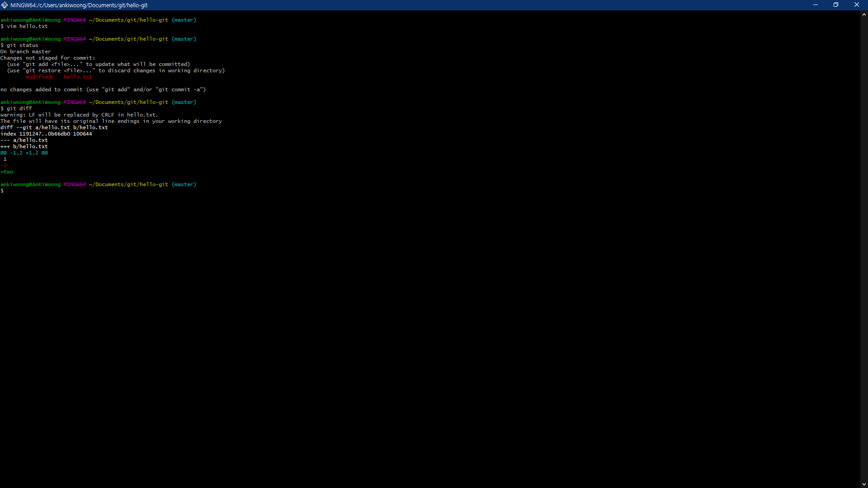Click the scrollbar down arrow
Viewport: 868px width, 488px height.
(864, 484)
